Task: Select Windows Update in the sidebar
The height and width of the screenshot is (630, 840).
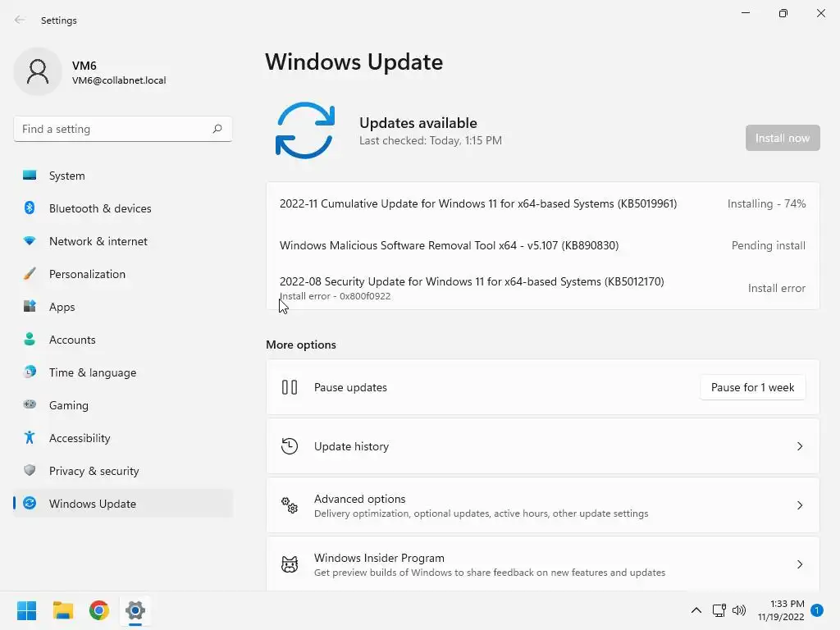Action: click(x=123, y=504)
